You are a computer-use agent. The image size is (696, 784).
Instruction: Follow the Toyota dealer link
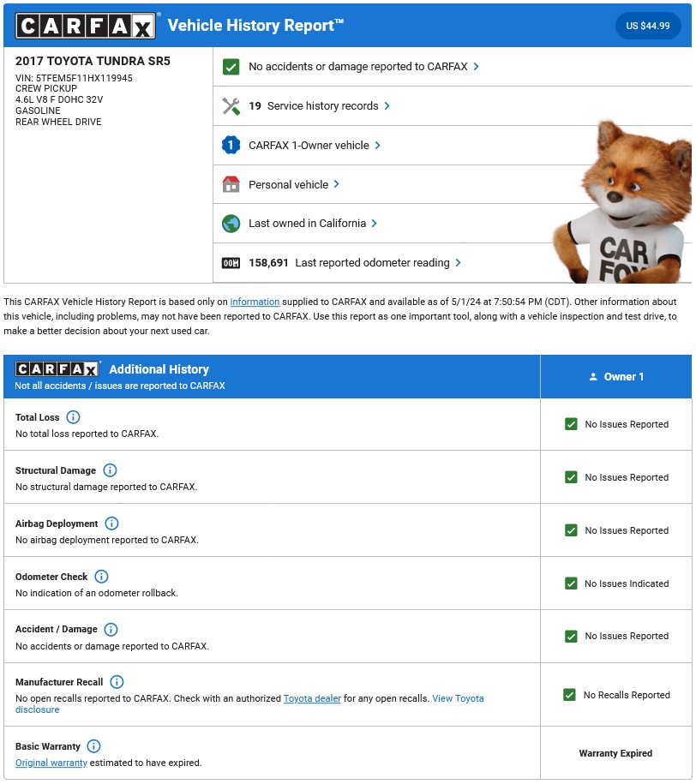(312, 698)
